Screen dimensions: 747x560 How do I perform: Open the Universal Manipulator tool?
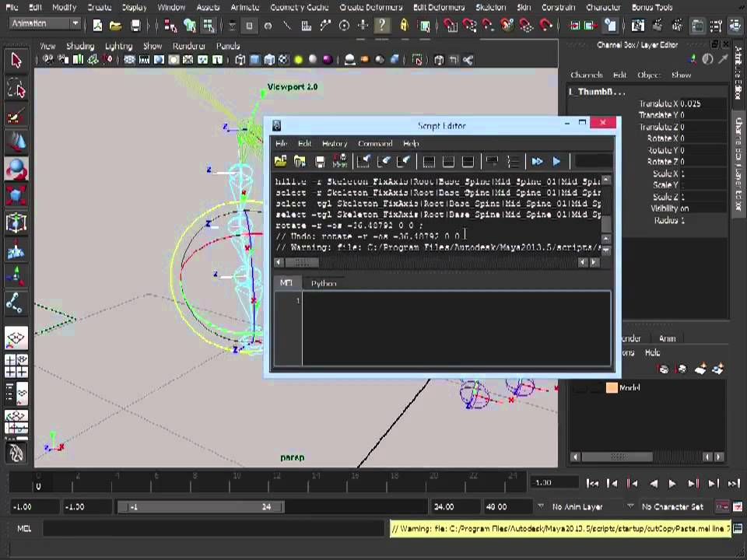[x=16, y=222]
